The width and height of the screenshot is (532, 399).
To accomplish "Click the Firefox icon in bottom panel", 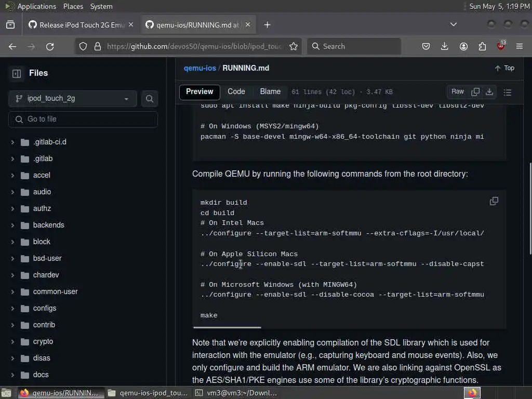I will click(x=472, y=393).
